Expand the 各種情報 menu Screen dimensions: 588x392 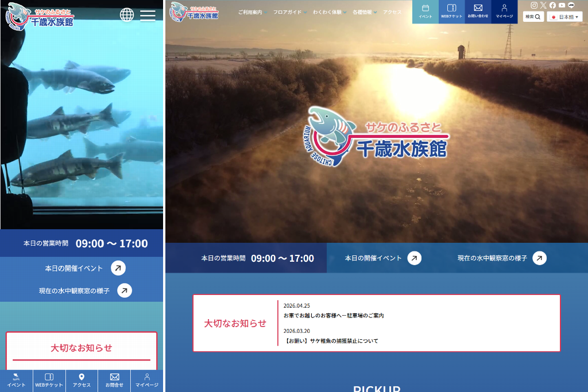(x=365, y=12)
